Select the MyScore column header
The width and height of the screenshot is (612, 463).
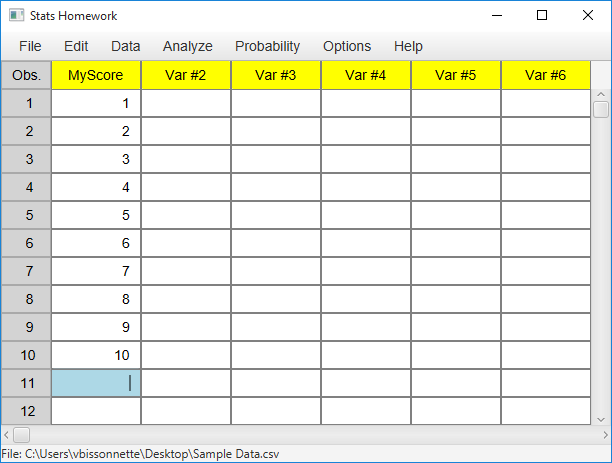pyautogui.click(x=96, y=75)
